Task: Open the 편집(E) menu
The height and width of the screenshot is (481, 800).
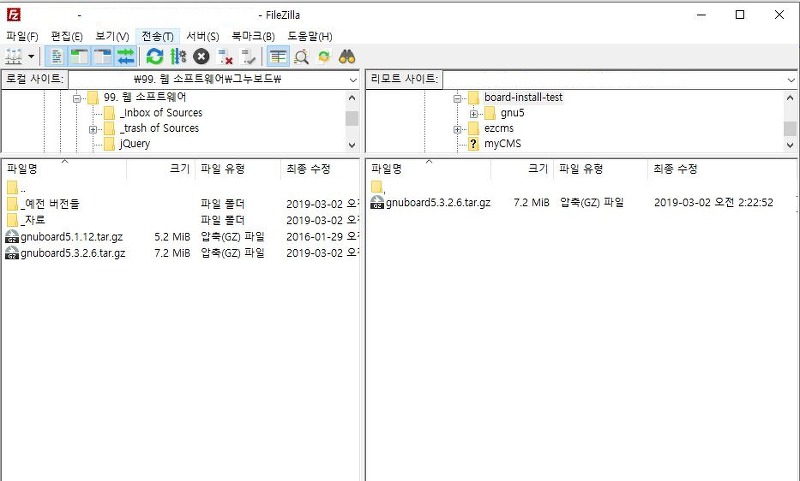Action: [x=67, y=36]
